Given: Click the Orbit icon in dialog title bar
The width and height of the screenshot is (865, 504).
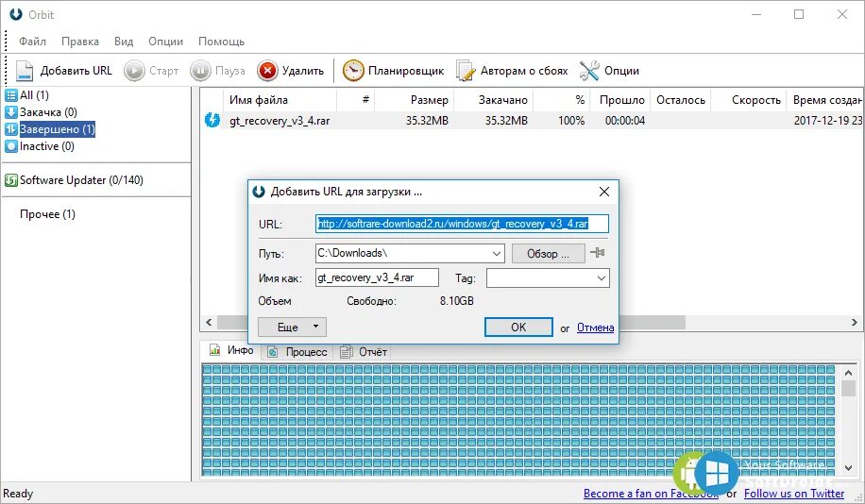Looking at the screenshot, I should (x=258, y=192).
